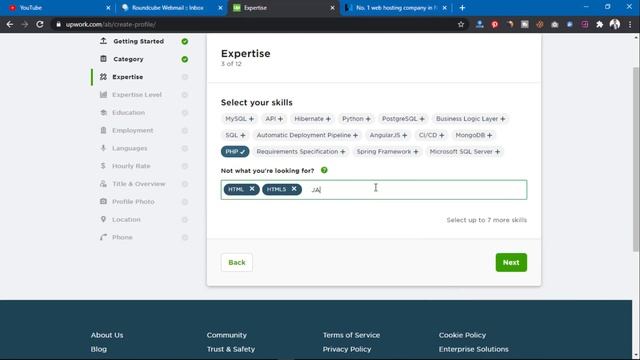
Task: Add the MySQL skill chip
Action: coord(240,119)
